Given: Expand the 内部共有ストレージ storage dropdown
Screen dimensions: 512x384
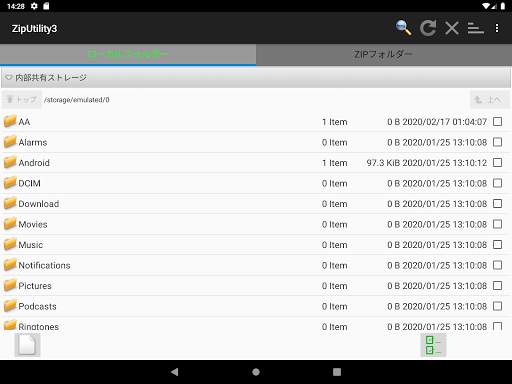Looking at the screenshot, I should (x=256, y=77).
